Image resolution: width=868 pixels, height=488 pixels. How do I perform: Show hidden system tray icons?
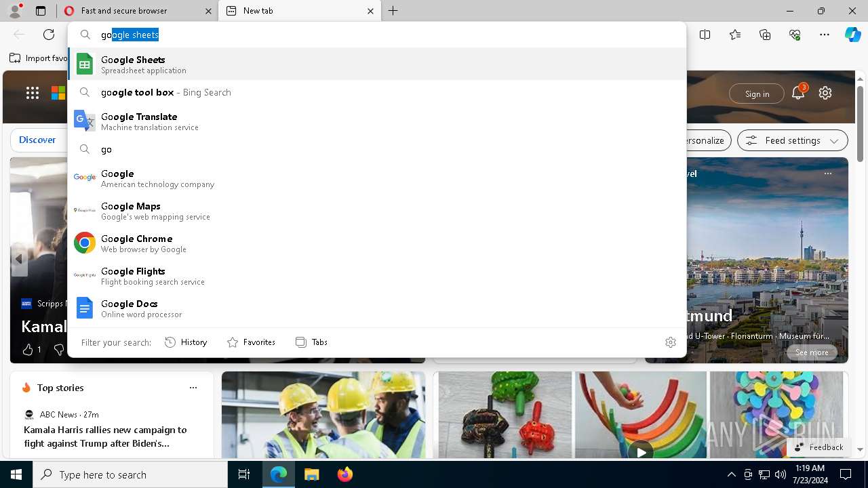click(731, 474)
